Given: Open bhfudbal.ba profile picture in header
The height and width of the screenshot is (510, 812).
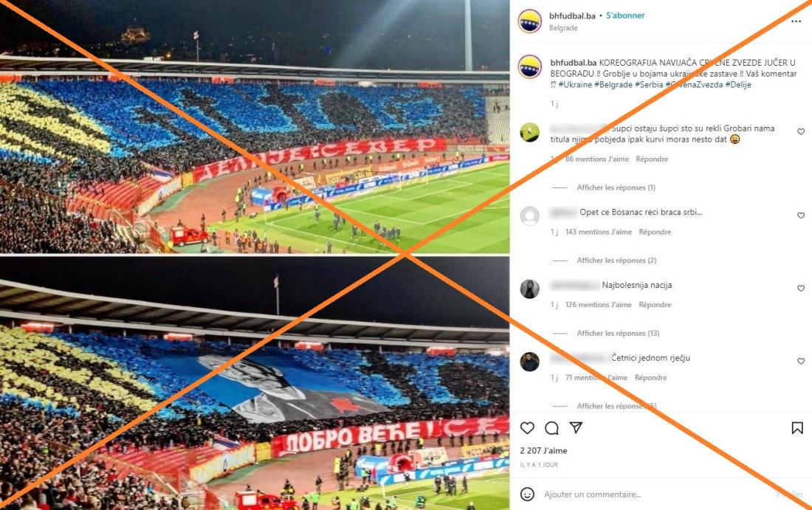Looking at the screenshot, I should [x=530, y=21].
